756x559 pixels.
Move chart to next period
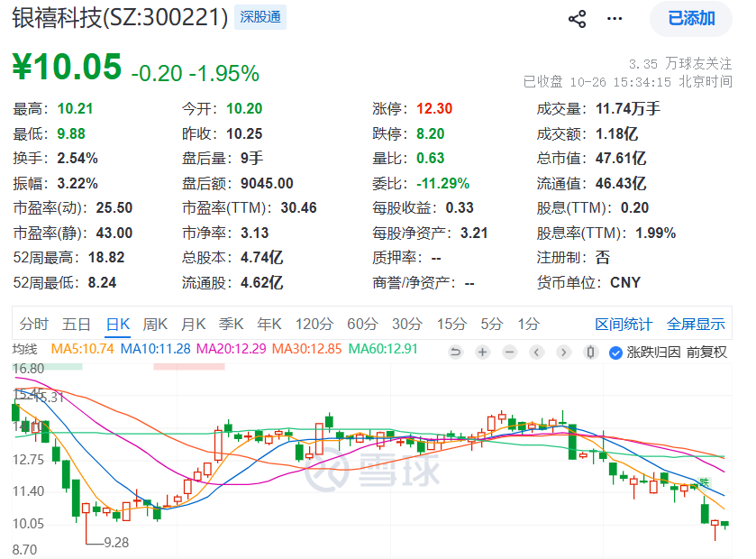[563, 353]
